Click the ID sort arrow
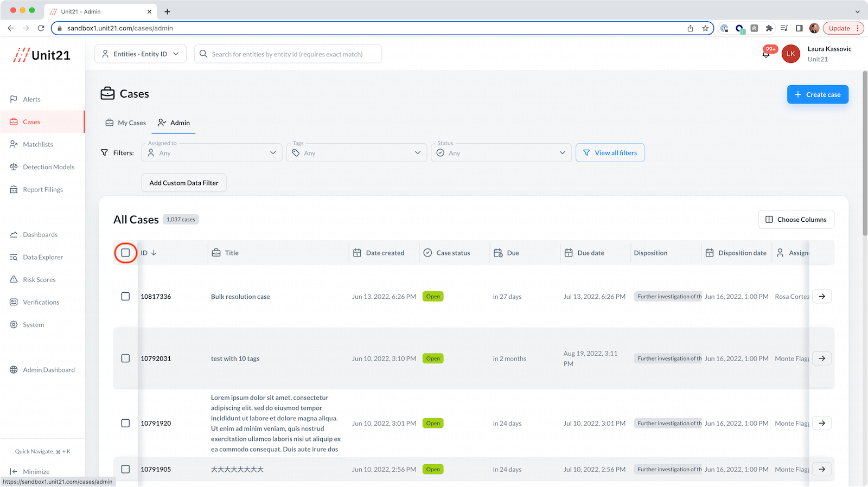Image resolution: width=868 pixels, height=487 pixels. [154, 253]
